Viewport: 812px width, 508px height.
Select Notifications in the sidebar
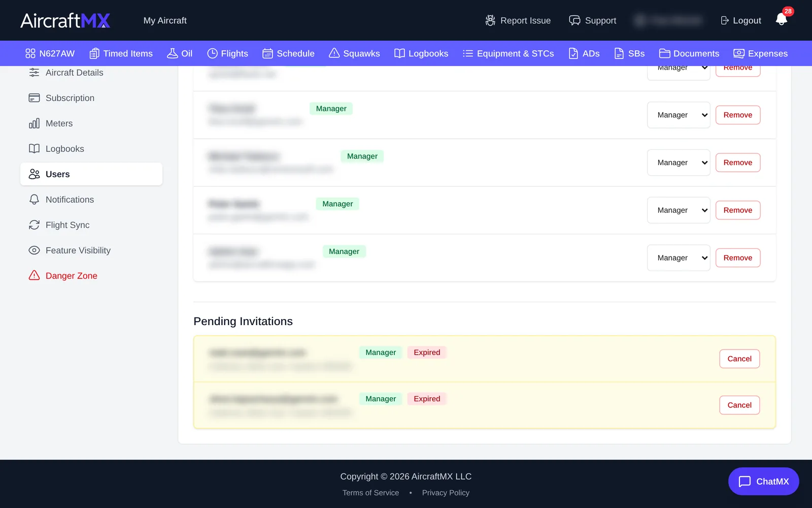click(x=91, y=200)
